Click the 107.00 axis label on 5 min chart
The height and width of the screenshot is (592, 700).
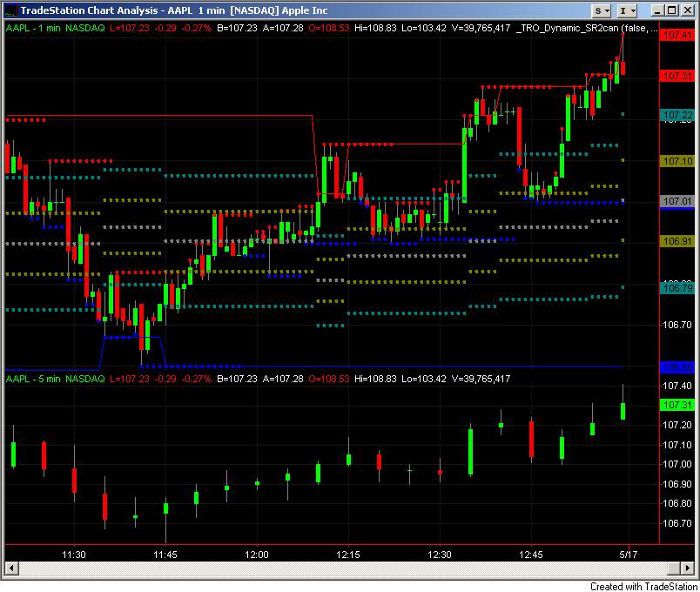point(677,464)
